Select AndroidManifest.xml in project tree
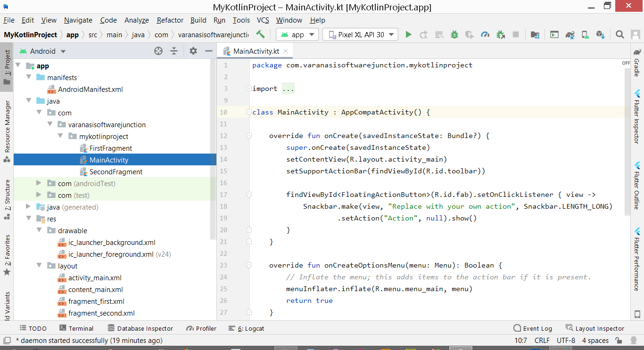Screen dimensions: 644x350 [x=85, y=89]
